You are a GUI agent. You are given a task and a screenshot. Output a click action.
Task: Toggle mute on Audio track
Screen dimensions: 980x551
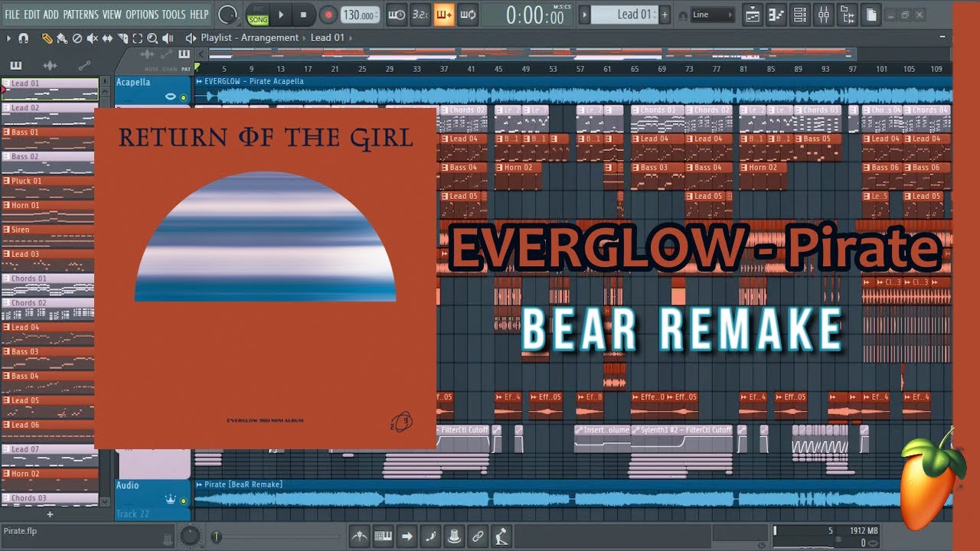183,500
